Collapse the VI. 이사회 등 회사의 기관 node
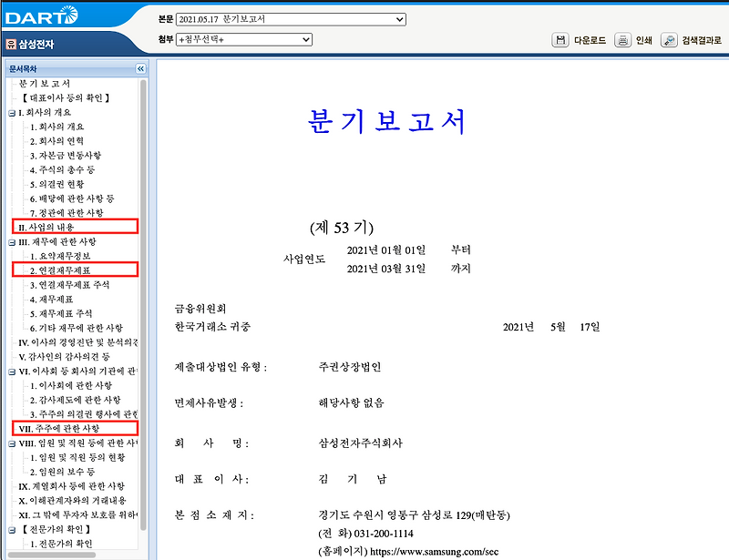Viewport: 729px width, 560px height. click(12, 372)
